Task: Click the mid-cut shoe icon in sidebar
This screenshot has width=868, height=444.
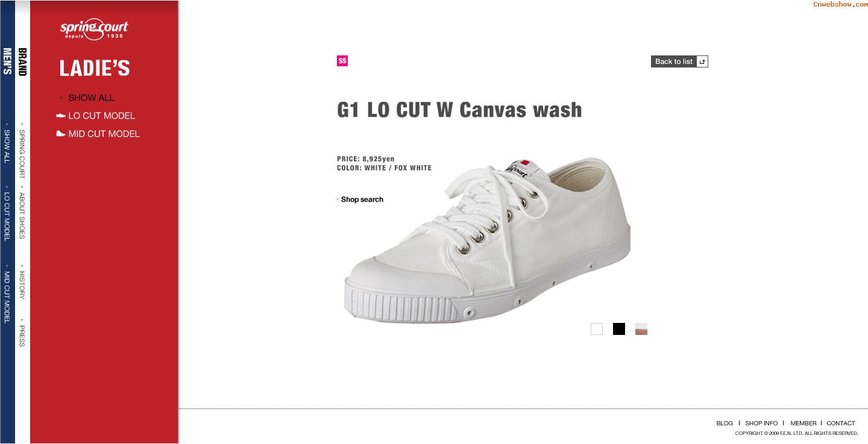Action: (x=60, y=134)
